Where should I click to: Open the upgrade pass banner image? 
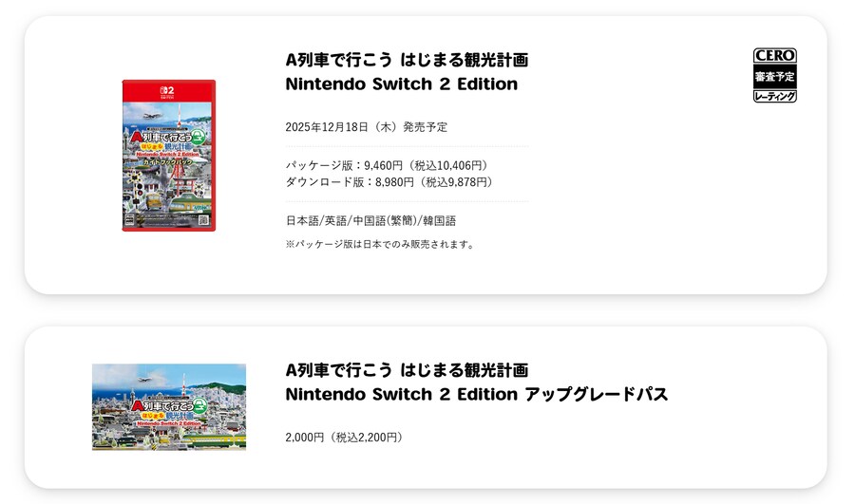pyautogui.click(x=168, y=406)
